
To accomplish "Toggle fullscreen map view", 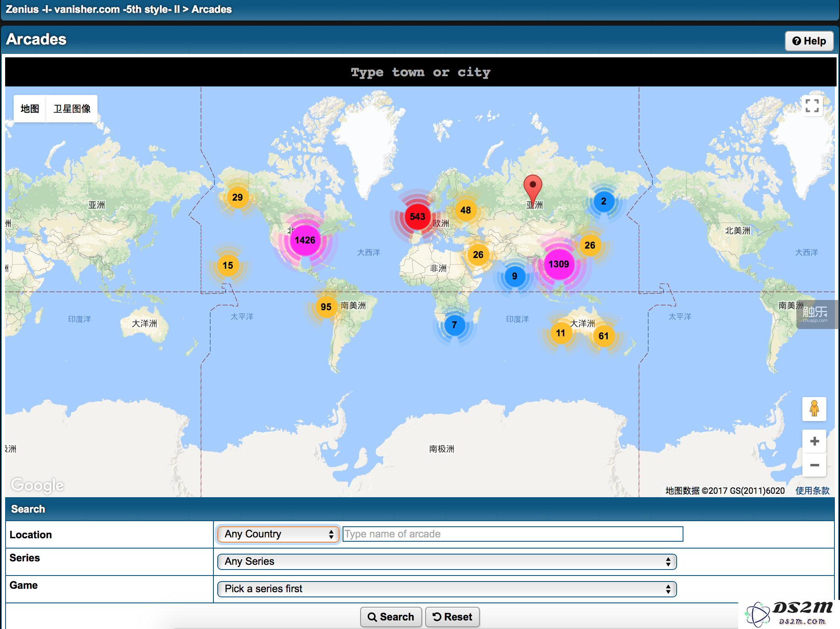I will 812,106.
